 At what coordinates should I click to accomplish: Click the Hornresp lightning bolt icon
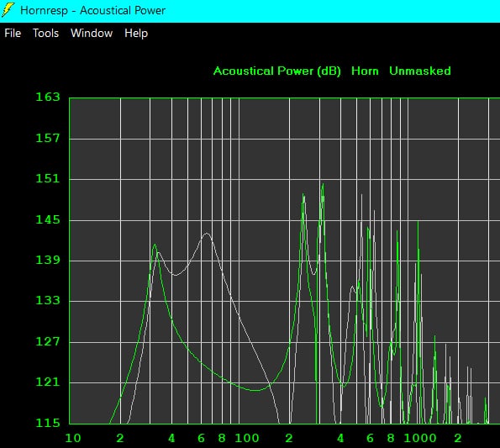(8, 10)
